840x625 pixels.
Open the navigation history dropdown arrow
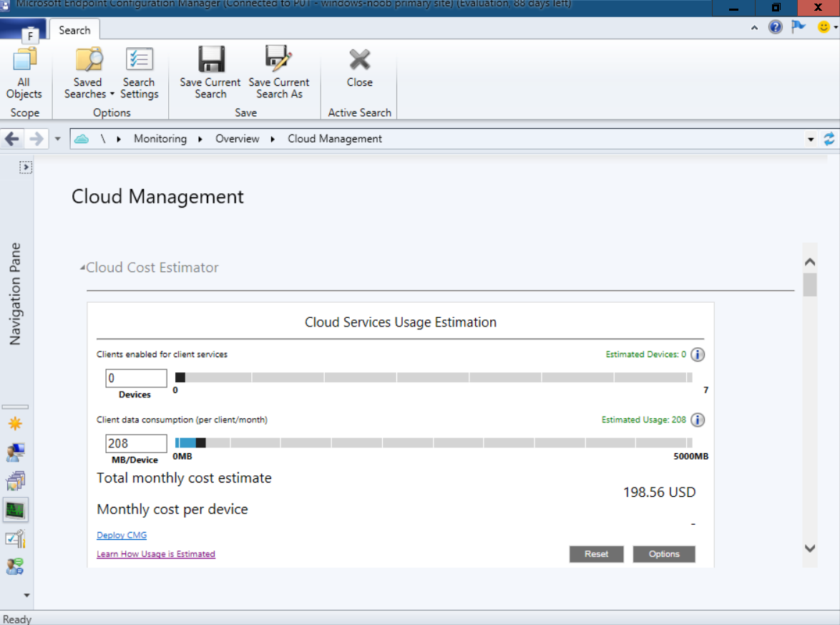pyautogui.click(x=57, y=140)
